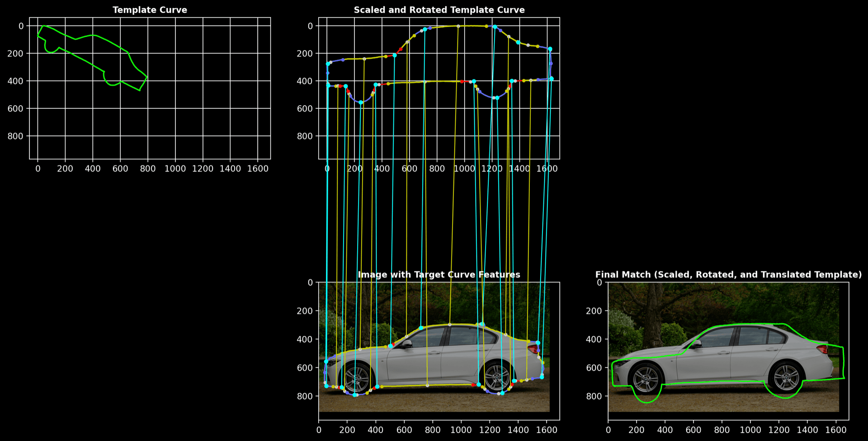Click y-axis label 400 in the target curve features plot
The height and width of the screenshot is (441, 868).
click(305, 339)
